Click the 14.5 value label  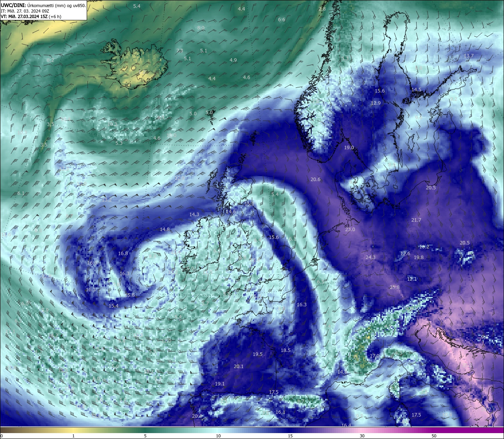point(416,89)
